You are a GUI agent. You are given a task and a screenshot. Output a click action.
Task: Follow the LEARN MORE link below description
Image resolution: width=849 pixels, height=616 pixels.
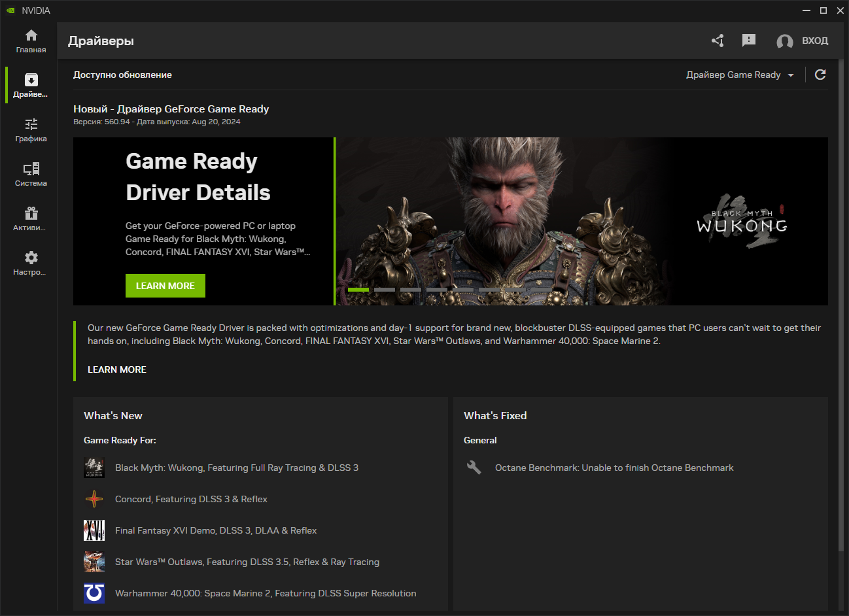tap(117, 369)
